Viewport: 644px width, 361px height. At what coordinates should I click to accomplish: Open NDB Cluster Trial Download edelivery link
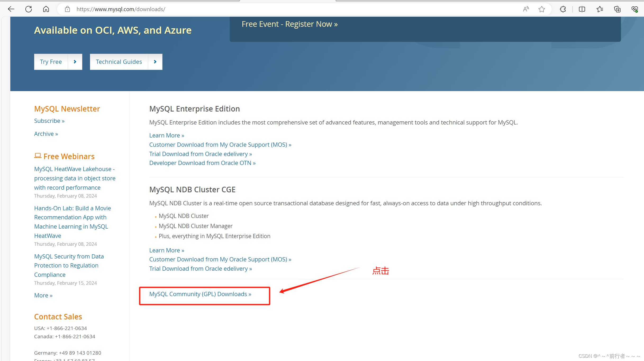point(201,269)
